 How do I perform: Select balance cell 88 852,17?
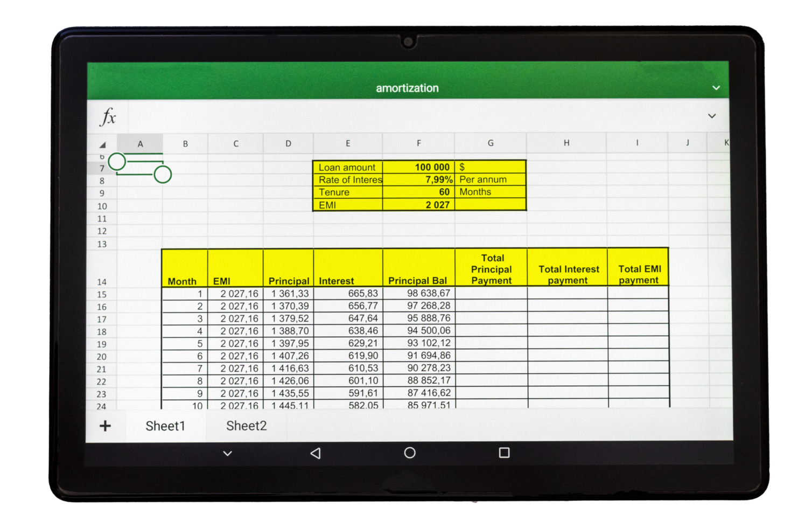click(x=419, y=380)
